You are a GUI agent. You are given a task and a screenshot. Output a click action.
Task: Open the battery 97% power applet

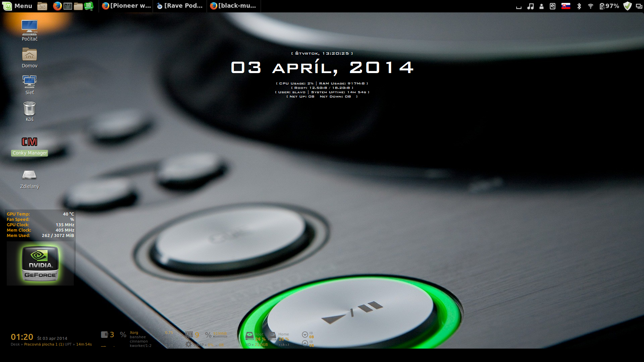(x=609, y=6)
